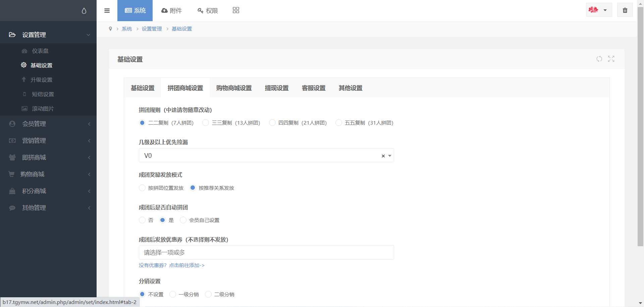Clear the V0 selection with the × icon
This screenshot has width=644, height=307.
click(383, 156)
